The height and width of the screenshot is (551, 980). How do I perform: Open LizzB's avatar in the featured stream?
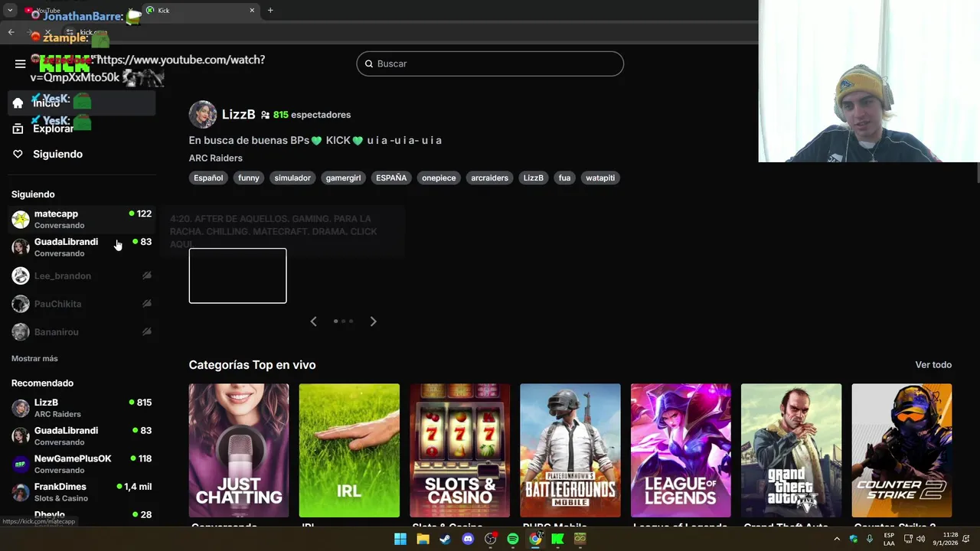203,114
